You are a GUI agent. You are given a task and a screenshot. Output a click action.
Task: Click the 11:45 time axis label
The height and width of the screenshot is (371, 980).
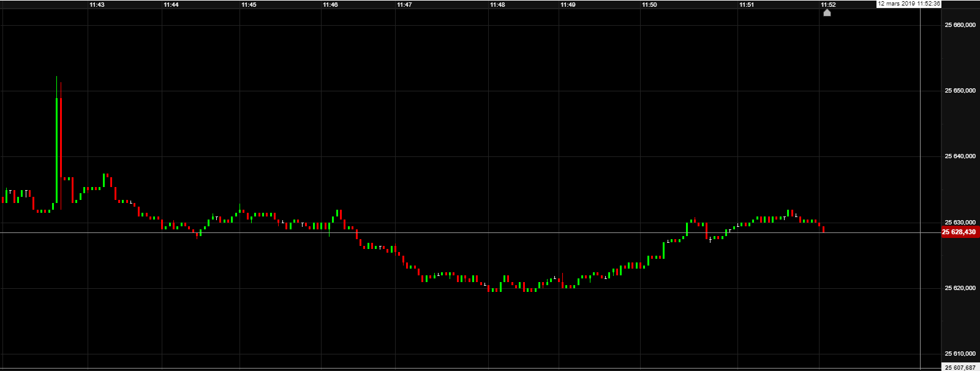pos(249,4)
